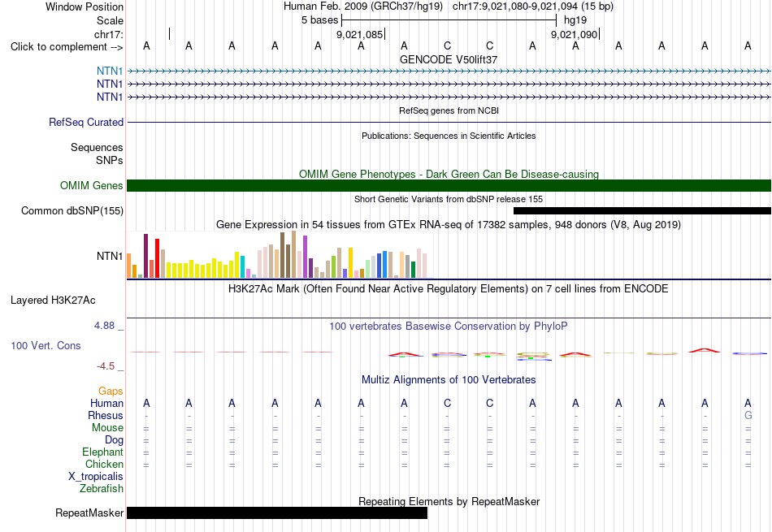Click the Scale label
The image size is (772, 532).
tap(111, 20)
